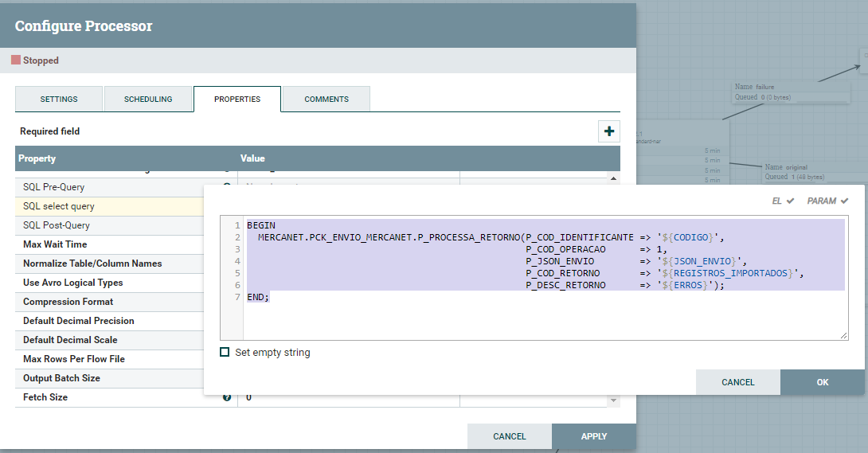Viewport: 868px width, 453px height.
Task: Click the Fetch Size help icon
Action: click(x=227, y=397)
